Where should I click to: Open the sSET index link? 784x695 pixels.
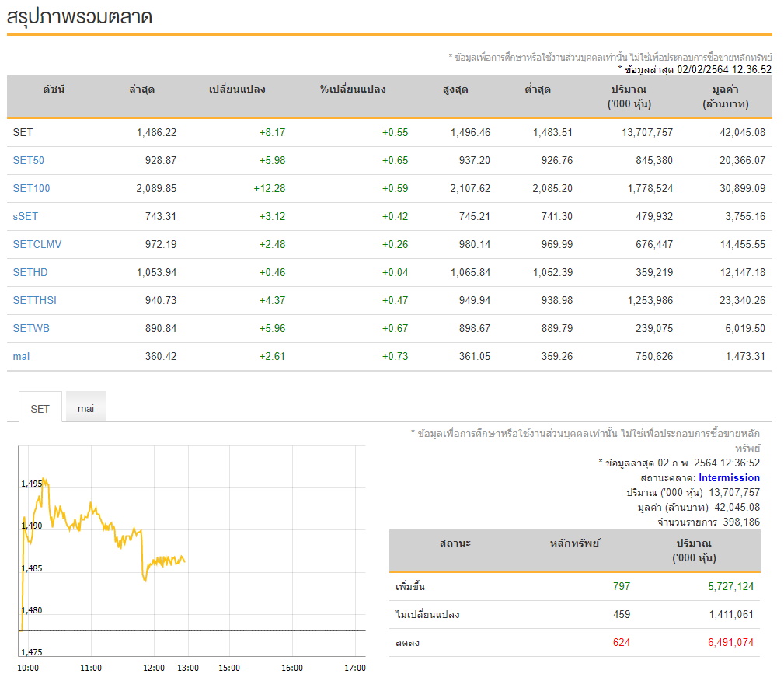26,217
